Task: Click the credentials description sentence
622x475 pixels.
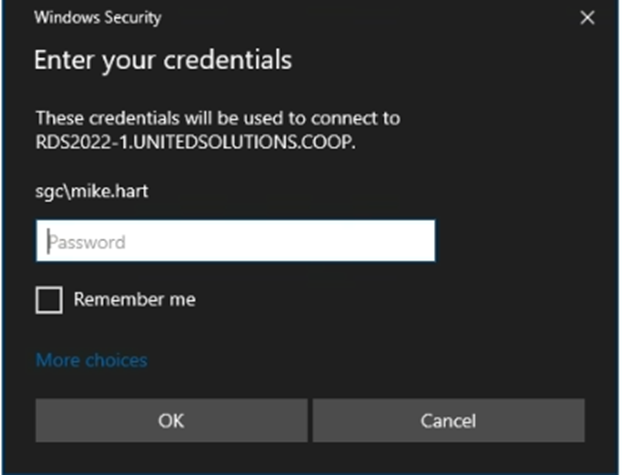Action: [217, 118]
